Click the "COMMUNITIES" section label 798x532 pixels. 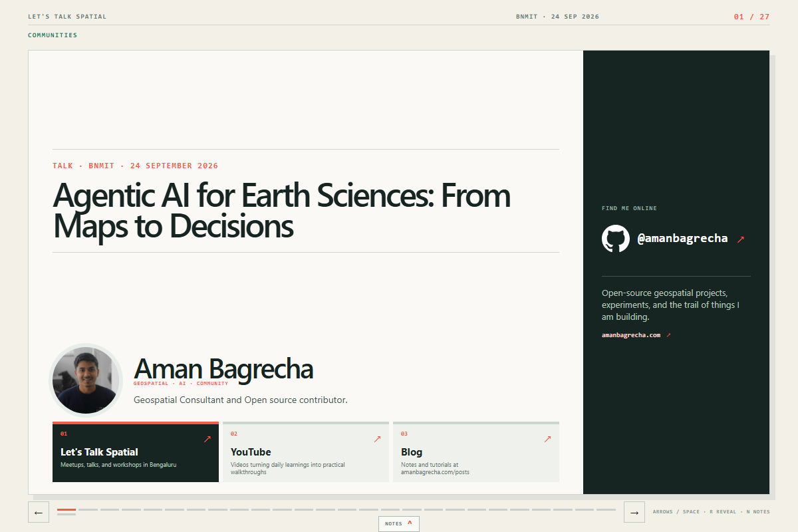pyautogui.click(x=53, y=35)
